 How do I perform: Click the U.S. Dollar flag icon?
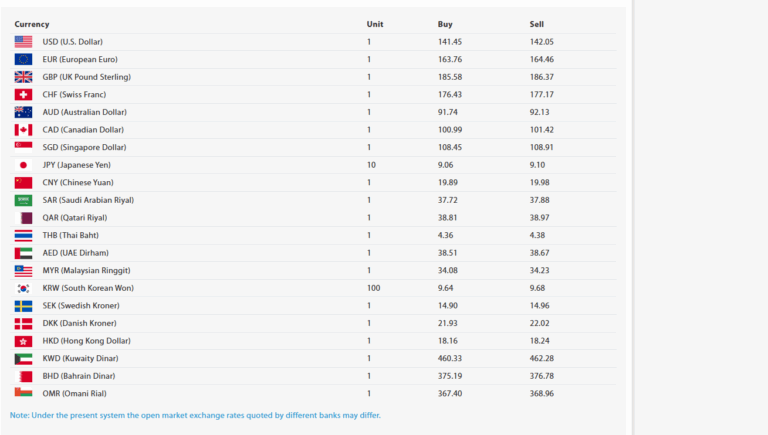[23, 42]
